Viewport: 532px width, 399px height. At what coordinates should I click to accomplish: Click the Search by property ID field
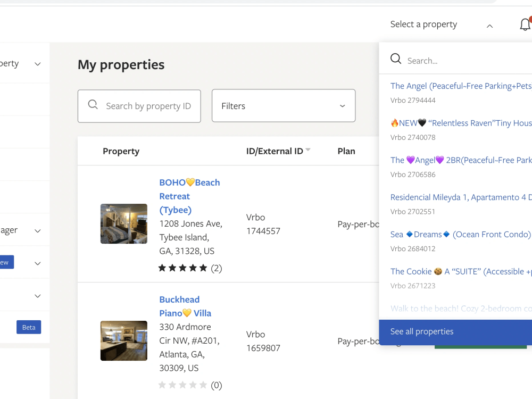[x=139, y=106]
